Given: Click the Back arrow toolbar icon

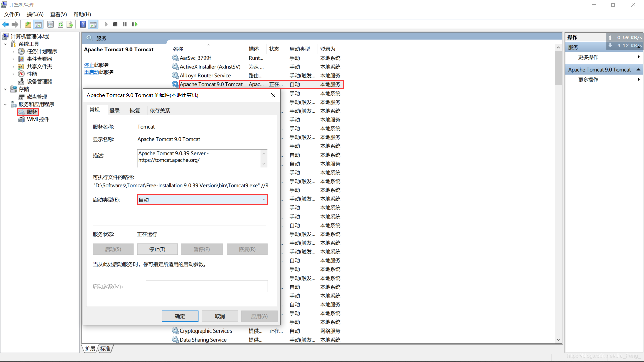Looking at the screenshot, I should [x=5, y=24].
